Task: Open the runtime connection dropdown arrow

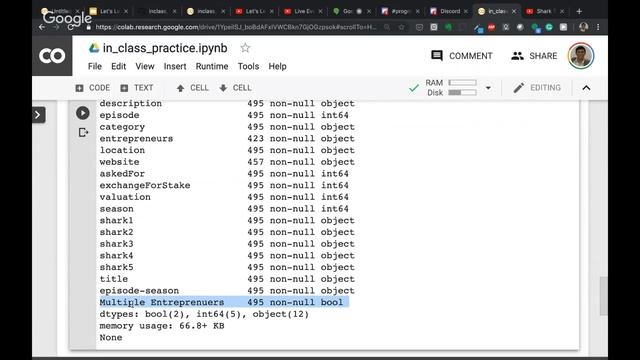Action: click(488, 88)
